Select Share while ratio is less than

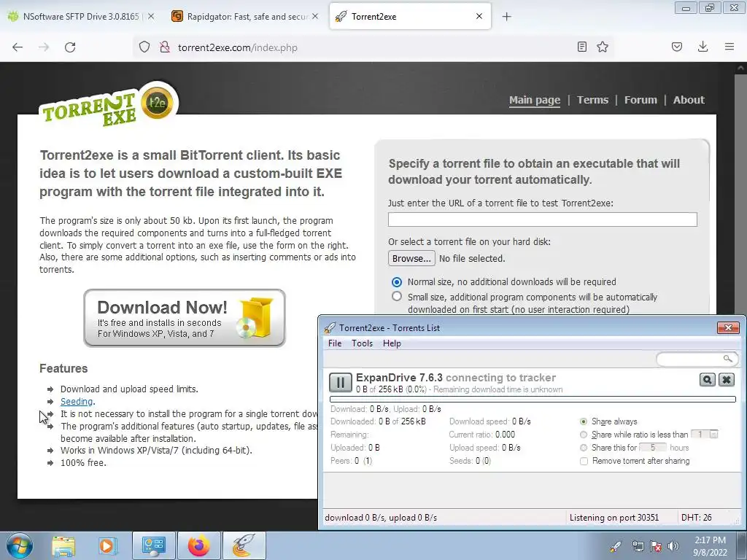[584, 435]
